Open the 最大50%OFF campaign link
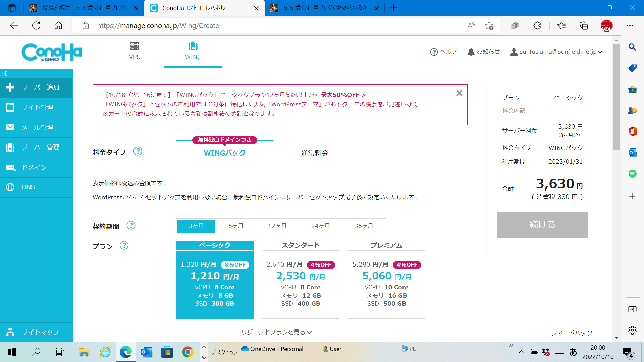644x362 pixels. (343, 95)
